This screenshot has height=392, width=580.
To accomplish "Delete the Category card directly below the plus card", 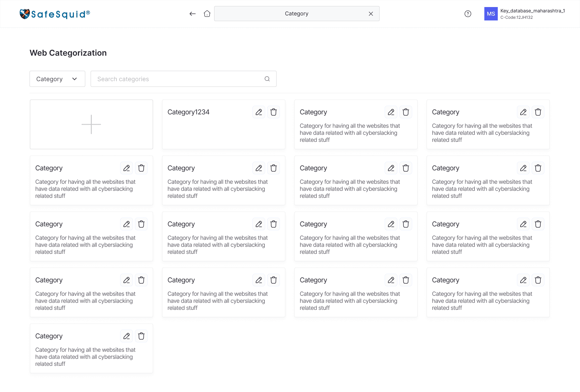I will point(141,168).
